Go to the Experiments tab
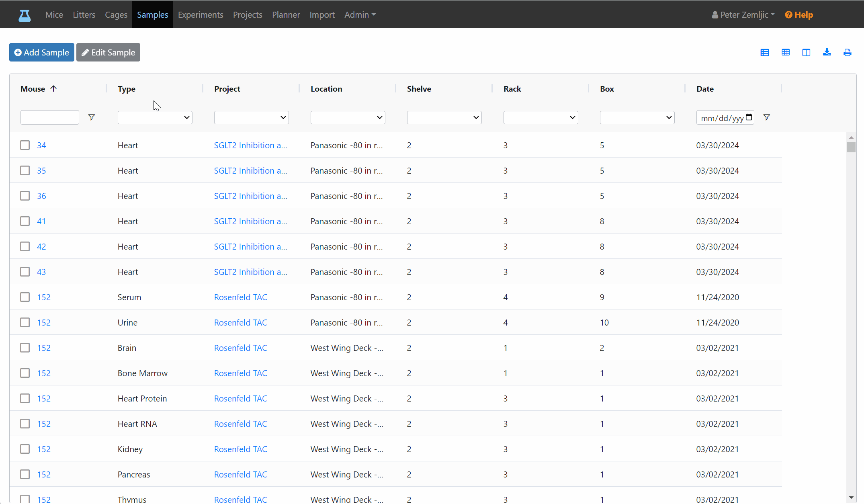This screenshot has width=864, height=504. pos(201,15)
